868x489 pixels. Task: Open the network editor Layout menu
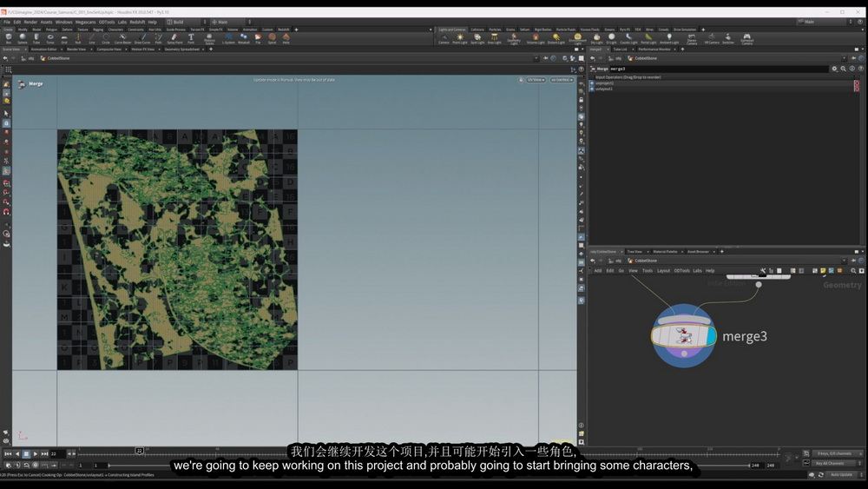[663, 271]
